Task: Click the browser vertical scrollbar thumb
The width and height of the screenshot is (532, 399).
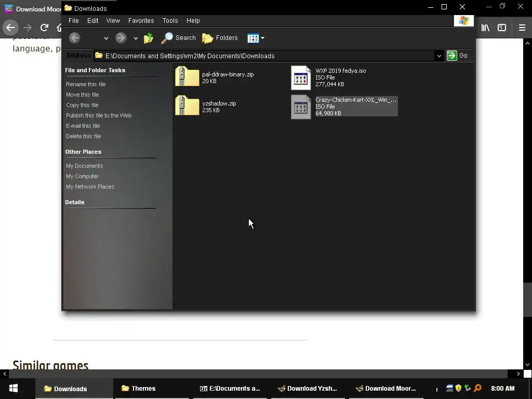Action: [527, 299]
